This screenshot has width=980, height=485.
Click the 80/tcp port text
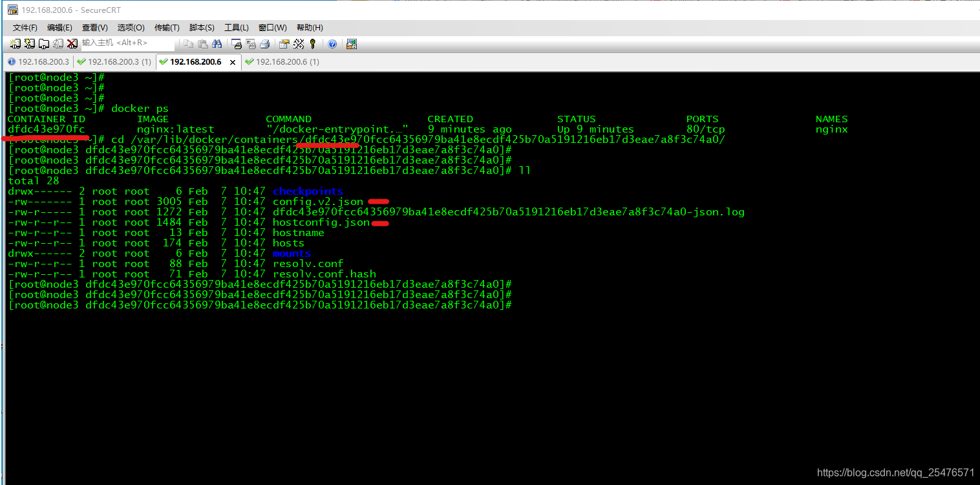coord(706,129)
